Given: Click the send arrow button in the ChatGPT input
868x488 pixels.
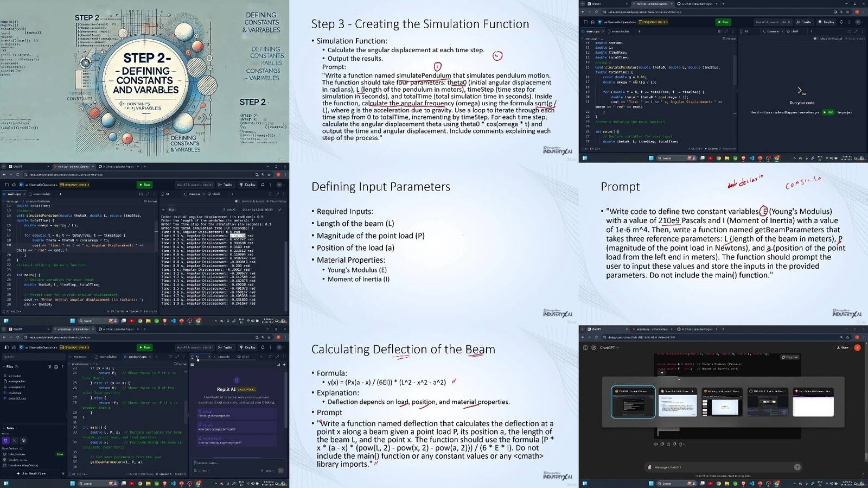Looking at the screenshot, I should (797, 467).
